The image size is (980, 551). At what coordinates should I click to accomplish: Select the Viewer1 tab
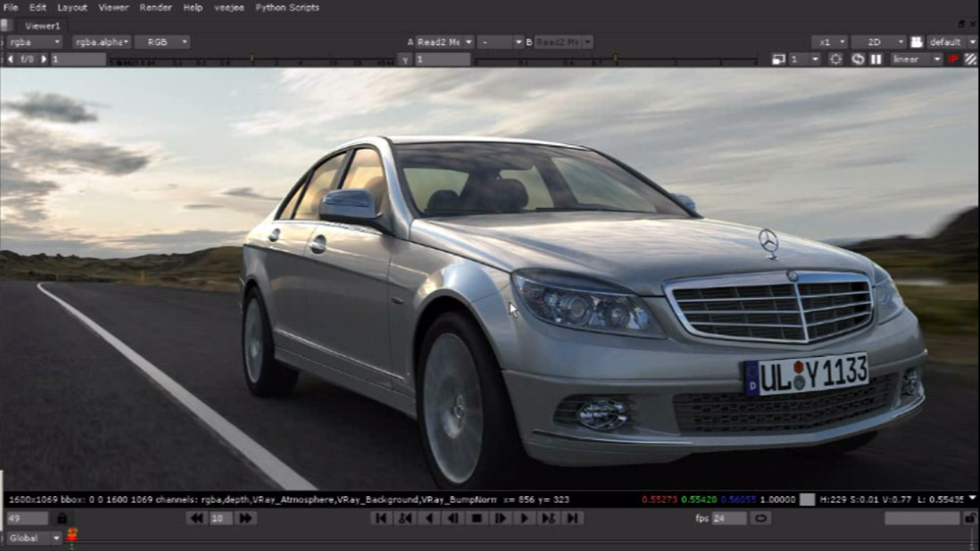pos(42,25)
